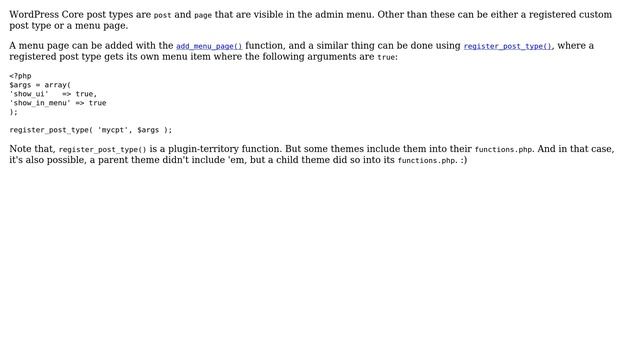Click the closing ');' code line

coord(13,112)
